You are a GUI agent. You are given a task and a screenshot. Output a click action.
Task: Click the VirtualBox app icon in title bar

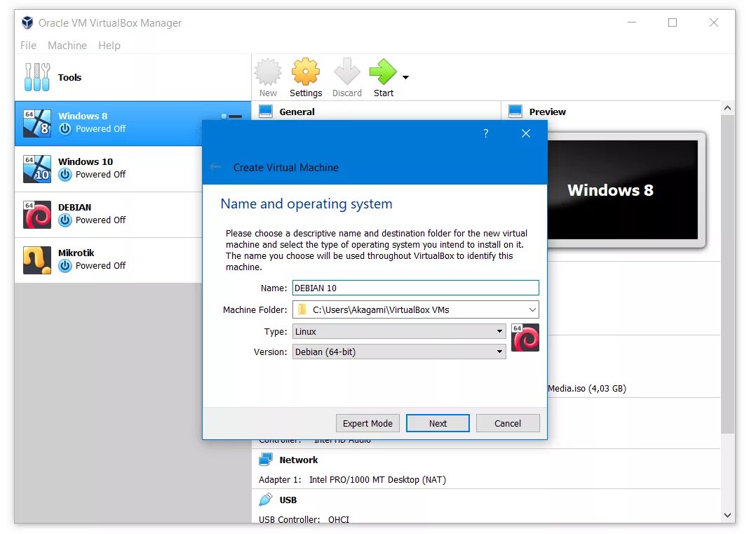point(27,22)
